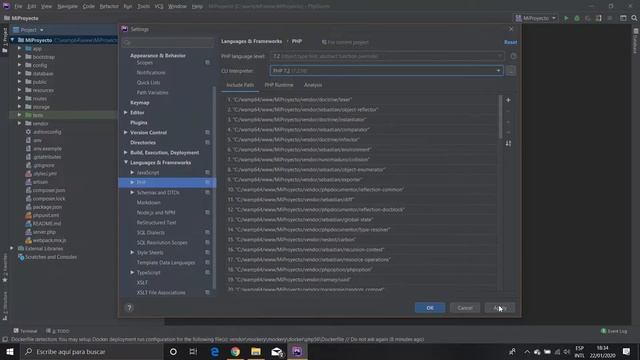This screenshot has height=360, width=640.
Task: Open the Event Log
Action: coord(614,331)
